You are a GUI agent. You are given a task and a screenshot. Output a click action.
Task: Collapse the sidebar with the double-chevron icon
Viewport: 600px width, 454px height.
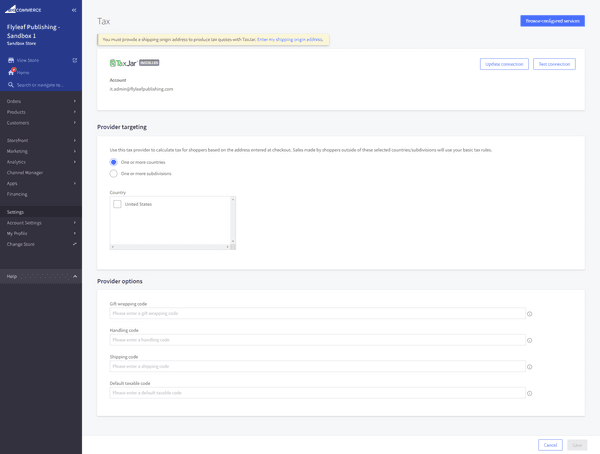[x=74, y=9]
